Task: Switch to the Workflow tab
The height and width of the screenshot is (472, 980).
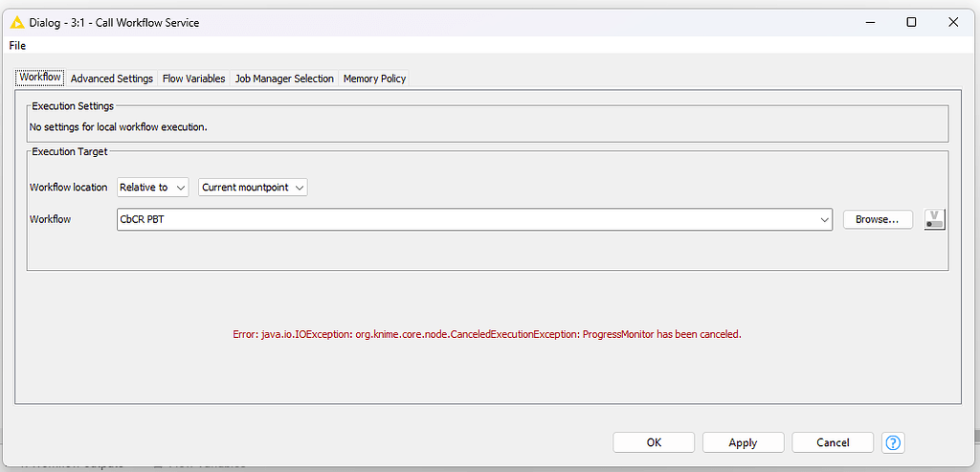Action: pos(40,78)
